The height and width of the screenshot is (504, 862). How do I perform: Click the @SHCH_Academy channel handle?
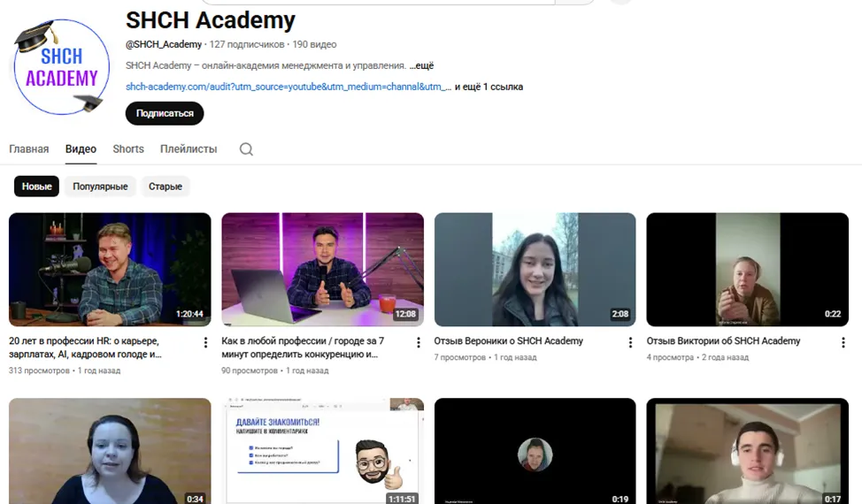(x=163, y=44)
